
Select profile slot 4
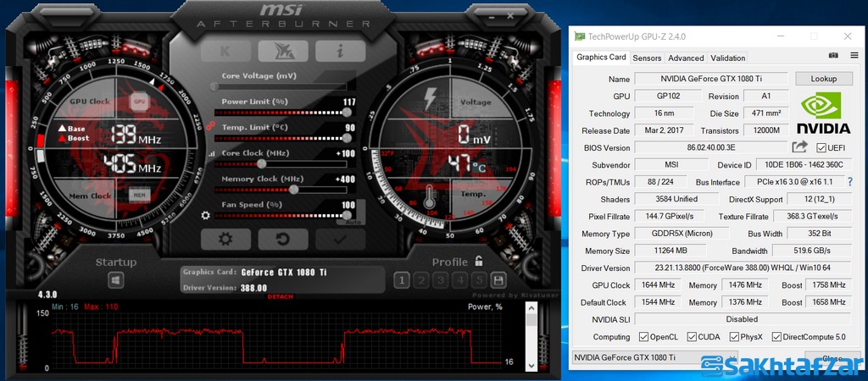click(x=460, y=280)
